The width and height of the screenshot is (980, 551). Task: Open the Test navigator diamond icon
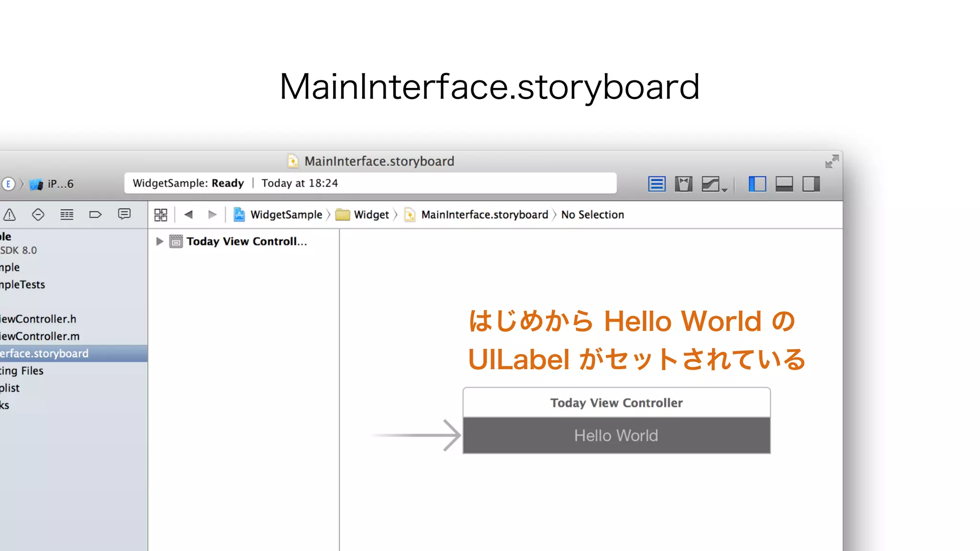pyautogui.click(x=38, y=215)
